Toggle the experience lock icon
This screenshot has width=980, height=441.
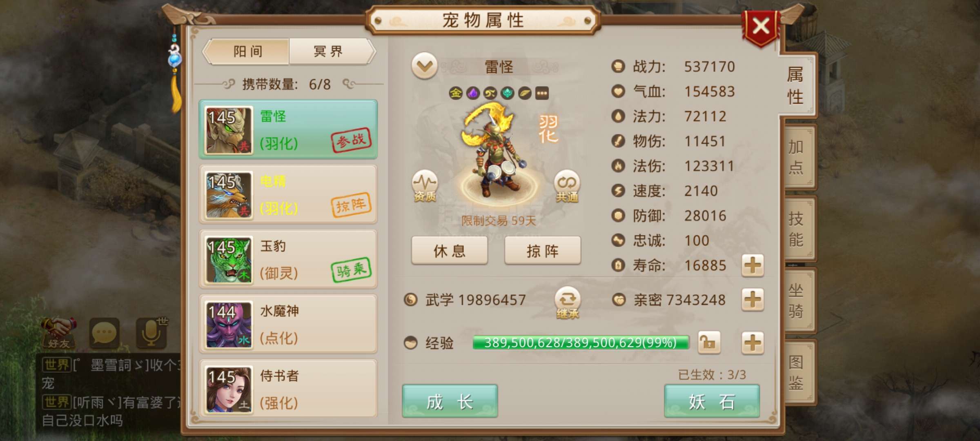click(x=709, y=342)
